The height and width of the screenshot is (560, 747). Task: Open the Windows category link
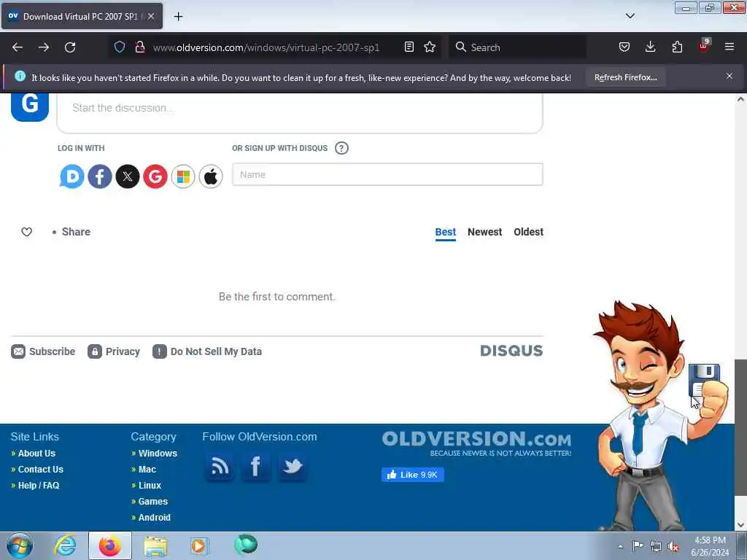(158, 454)
